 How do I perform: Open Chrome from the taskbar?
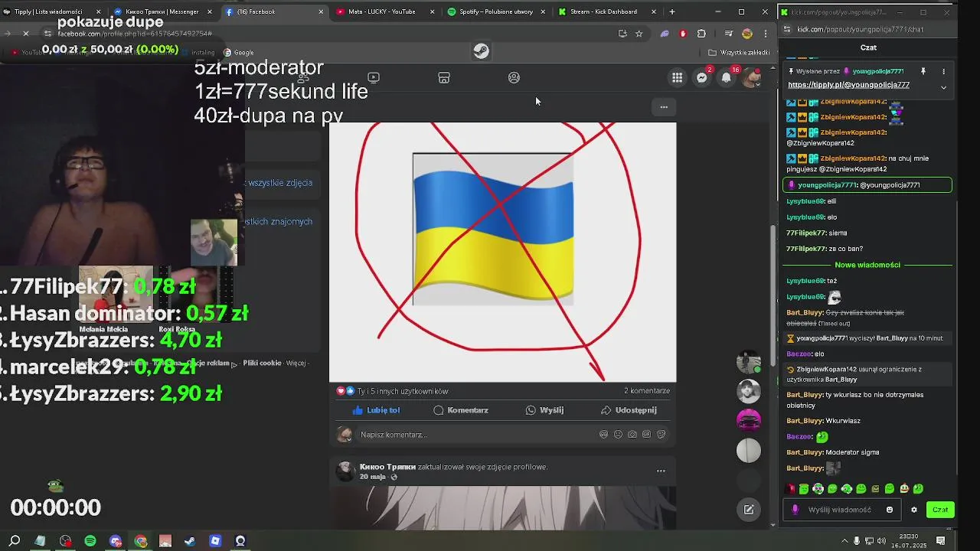[141, 541]
